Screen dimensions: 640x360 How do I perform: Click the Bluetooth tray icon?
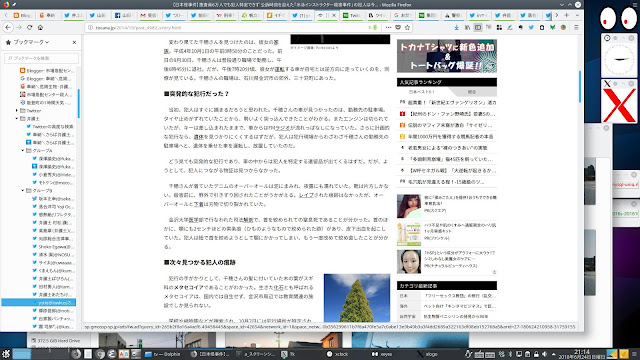coord(510,354)
